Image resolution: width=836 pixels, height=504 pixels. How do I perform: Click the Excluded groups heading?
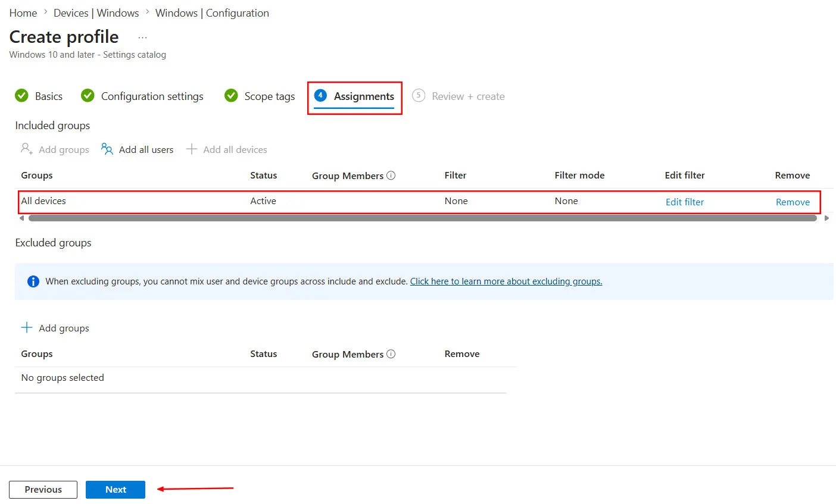pyautogui.click(x=53, y=243)
